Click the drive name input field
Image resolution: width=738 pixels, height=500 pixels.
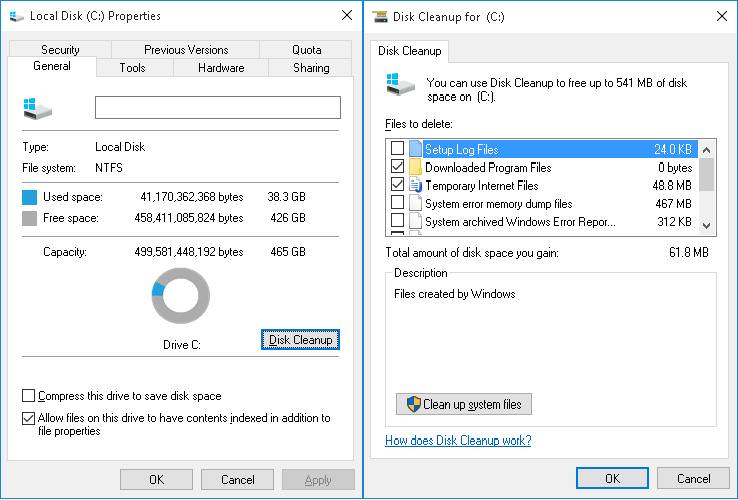218,107
